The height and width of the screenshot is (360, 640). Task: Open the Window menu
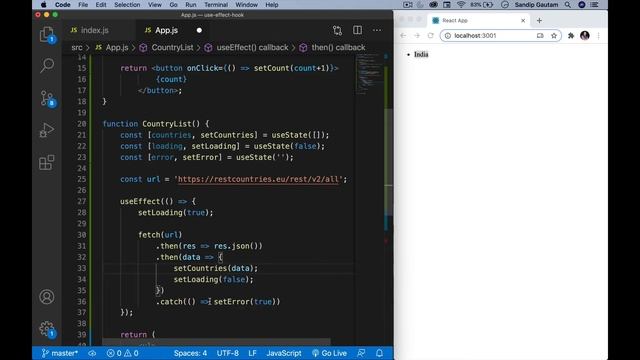(247, 5)
